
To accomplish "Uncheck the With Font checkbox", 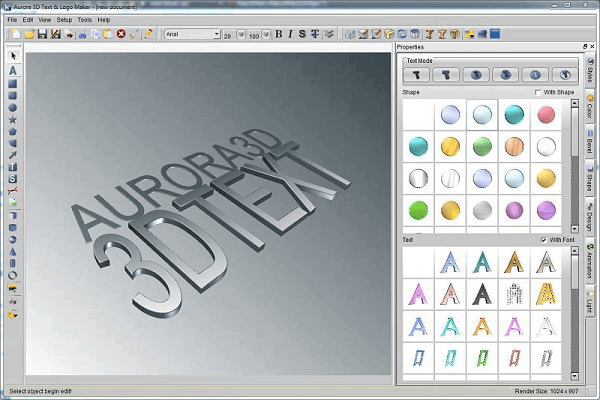I will [544, 240].
